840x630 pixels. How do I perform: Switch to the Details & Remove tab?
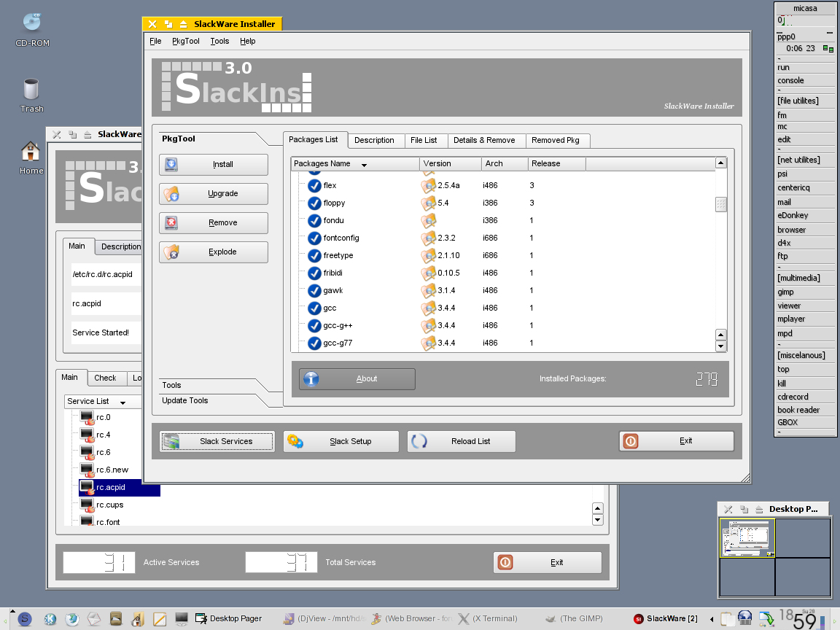[x=484, y=140]
